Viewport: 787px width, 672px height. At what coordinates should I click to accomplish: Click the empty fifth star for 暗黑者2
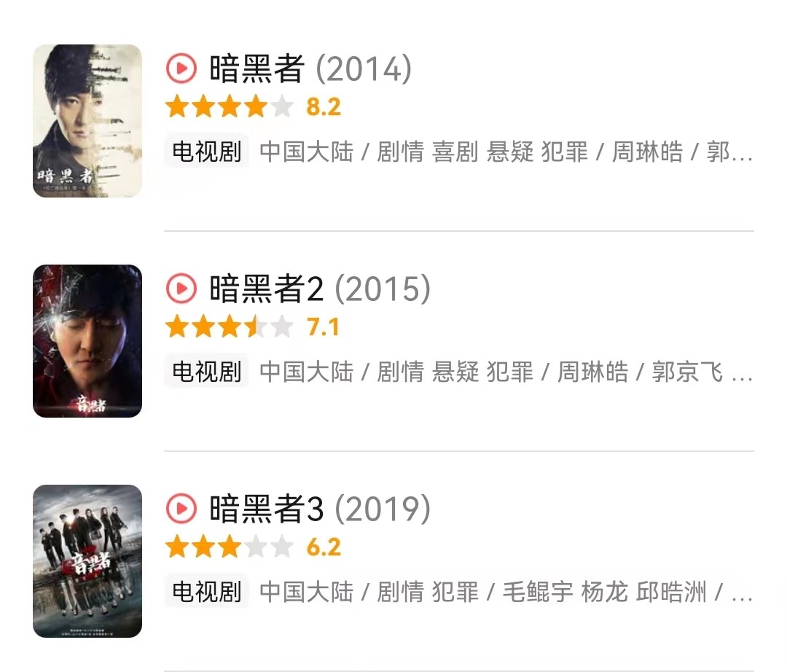coord(279,327)
